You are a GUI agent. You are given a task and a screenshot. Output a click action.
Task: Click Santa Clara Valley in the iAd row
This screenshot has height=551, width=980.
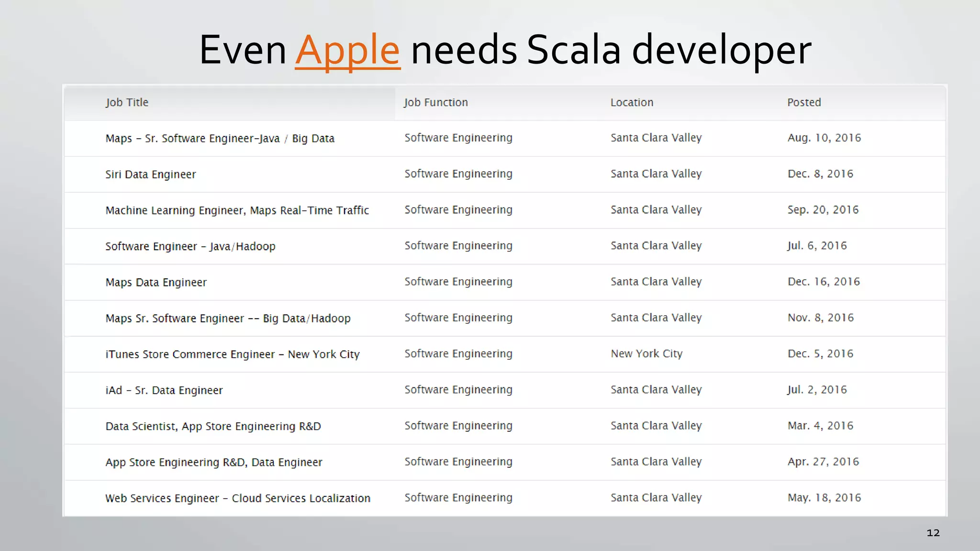click(656, 389)
